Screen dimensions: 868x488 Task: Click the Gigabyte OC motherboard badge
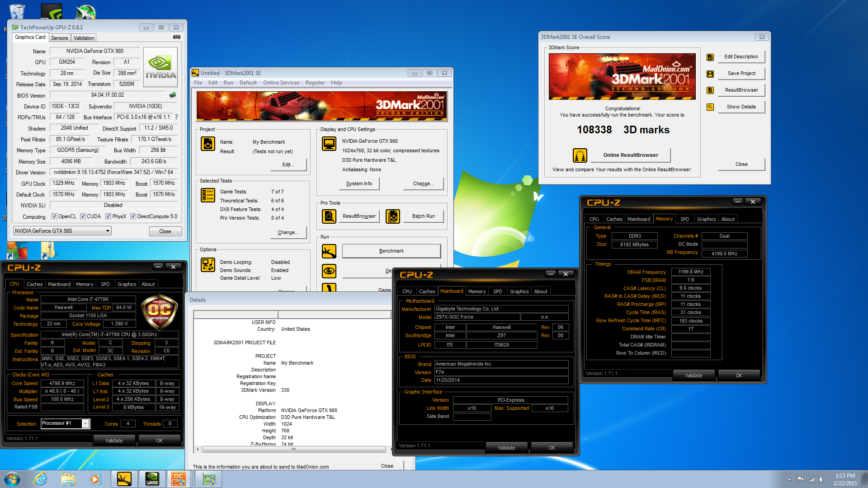point(160,312)
